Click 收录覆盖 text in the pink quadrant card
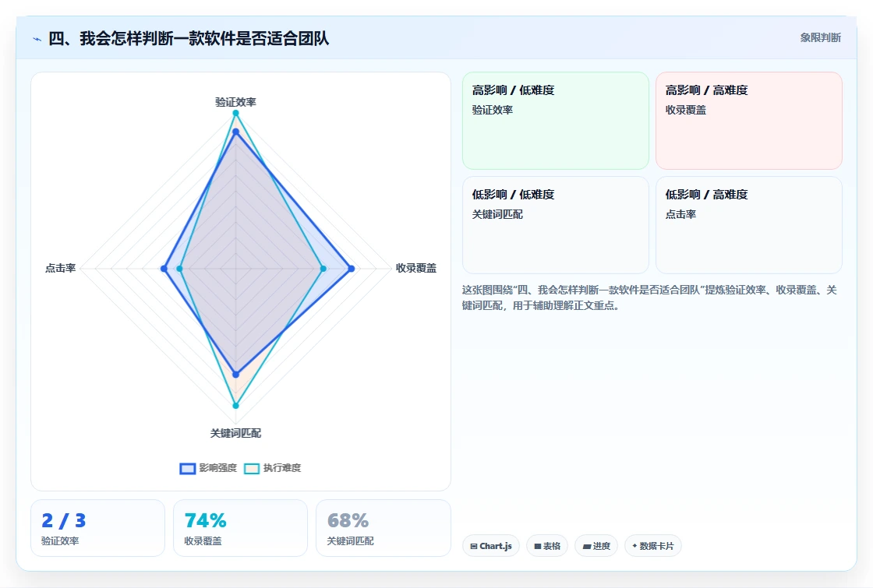The height and width of the screenshot is (588, 873). coord(685,110)
